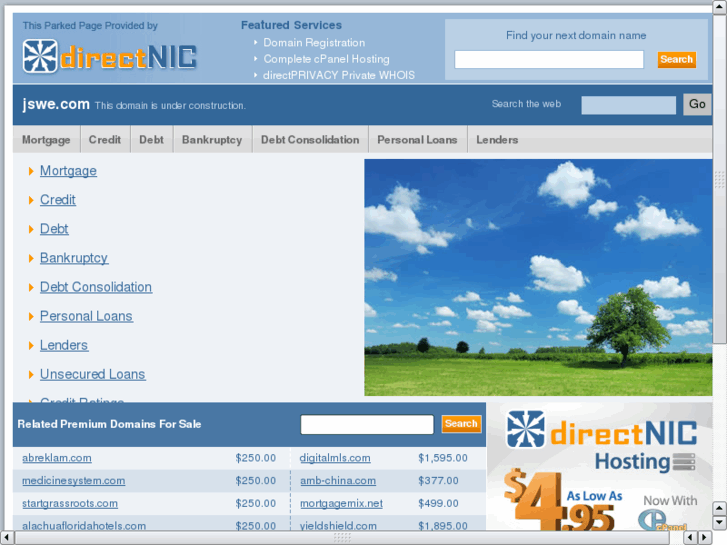This screenshot has height=545, width=727.
Task: Open the yieldshield.com domain link
Action: click(x=338, y=526)
